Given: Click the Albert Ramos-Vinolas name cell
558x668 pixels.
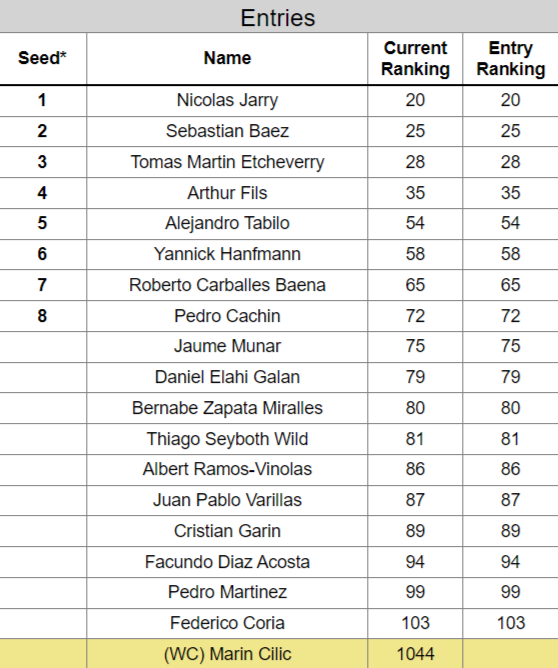Looking at the screenshot, I should 227,469.
